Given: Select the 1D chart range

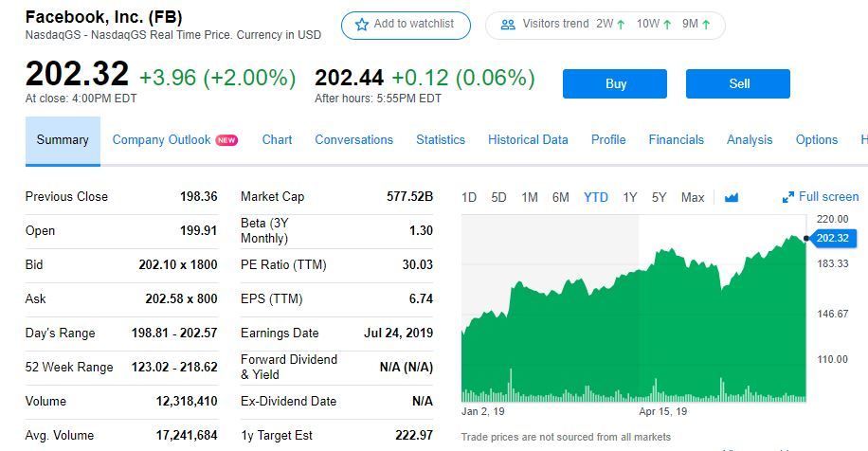Looking at the screenshot, I should pos(469,198).
